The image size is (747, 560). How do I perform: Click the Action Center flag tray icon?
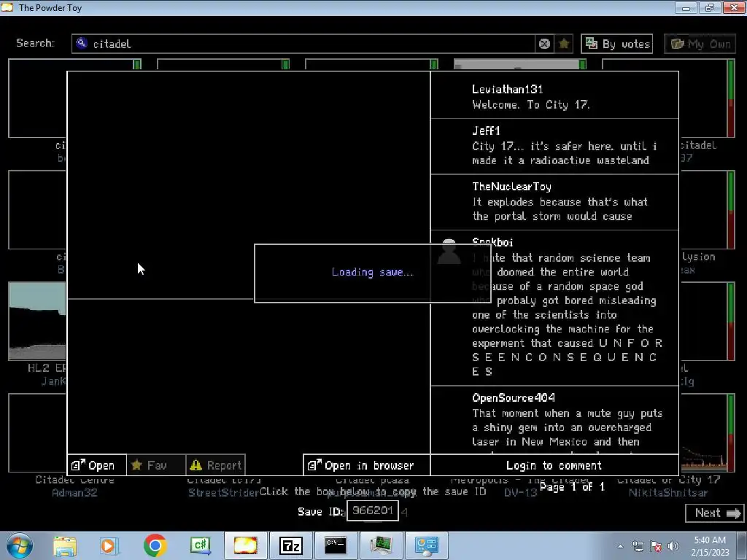point(656,546)
